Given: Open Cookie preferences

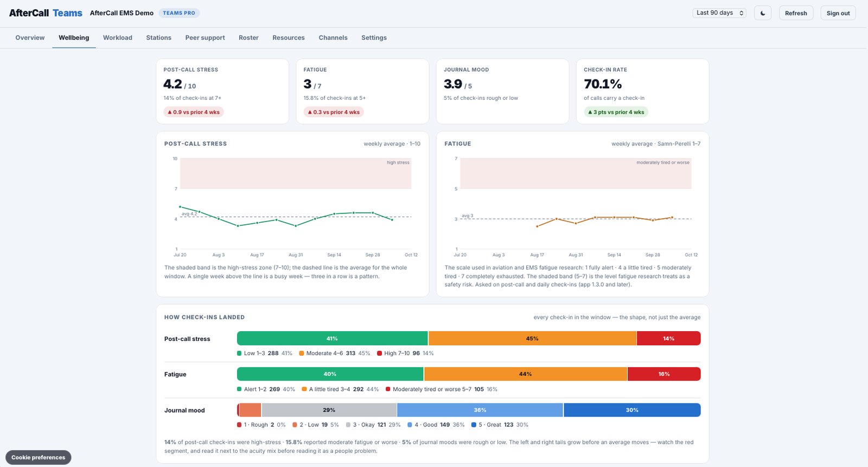Looking at the screenshot, I should tap(39, 457).
